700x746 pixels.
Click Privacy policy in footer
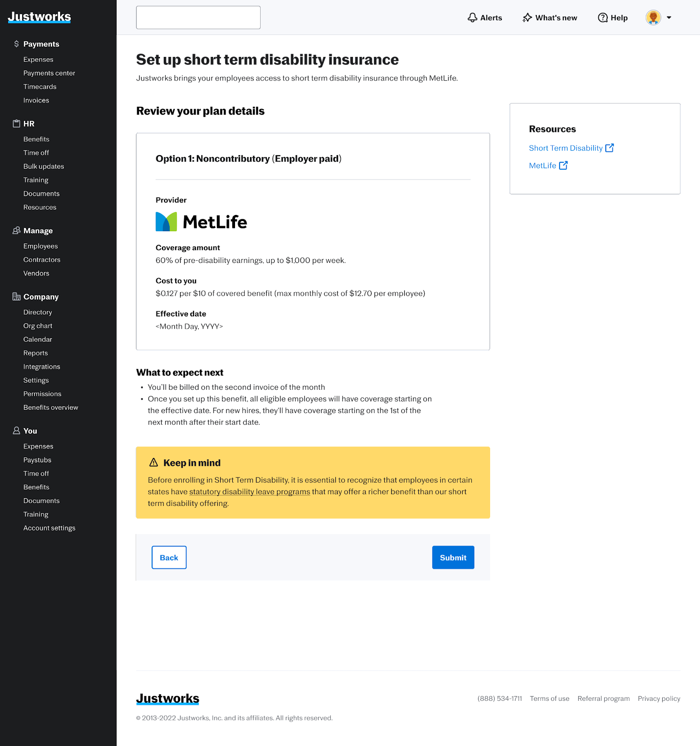click(659, 698)
